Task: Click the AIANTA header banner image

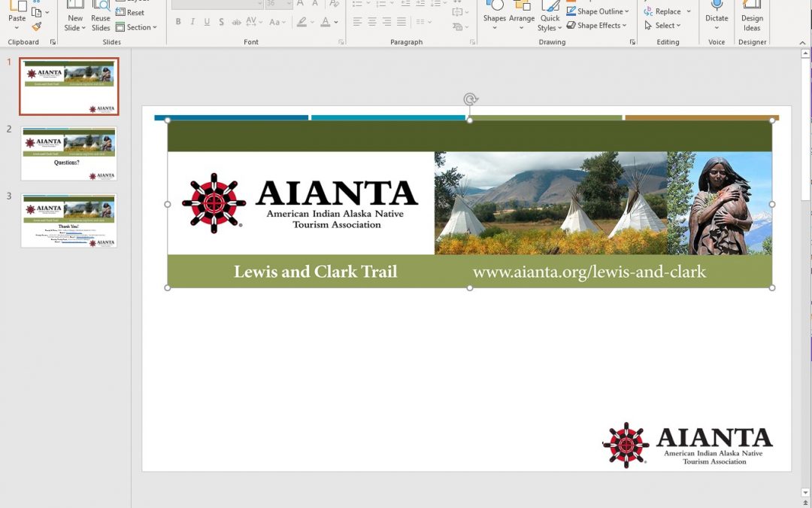Action: click(470, 204)
